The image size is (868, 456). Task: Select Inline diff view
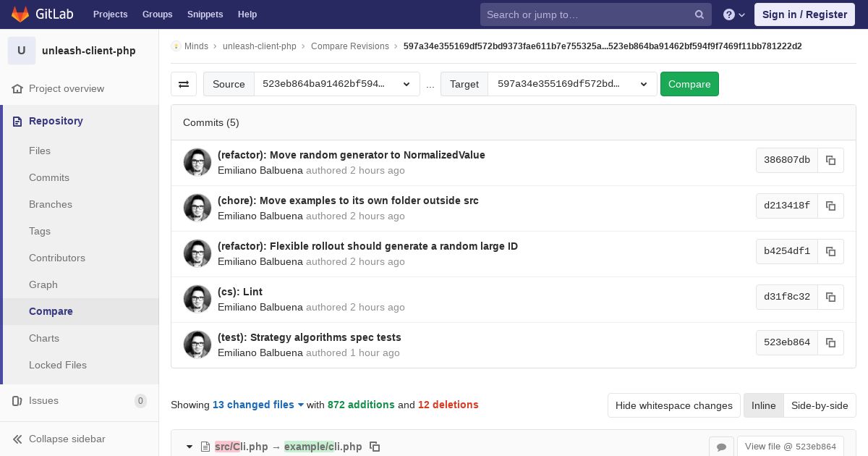tap(763, 405)
